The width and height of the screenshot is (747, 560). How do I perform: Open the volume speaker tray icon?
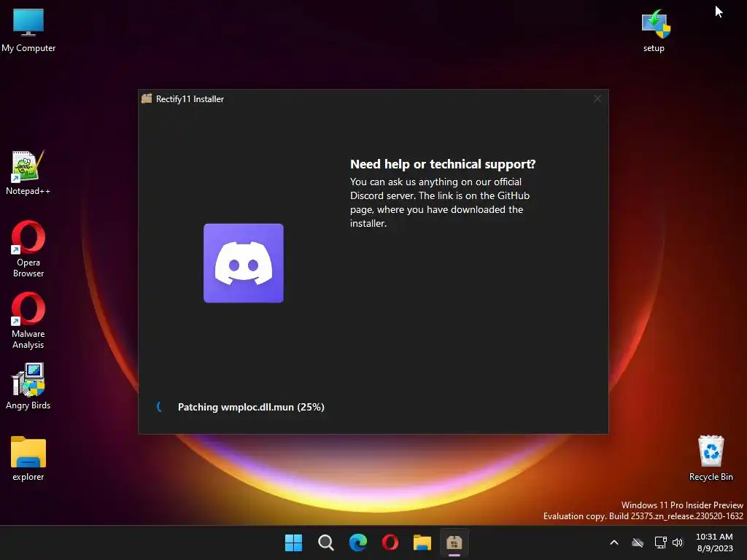(678, 542)
